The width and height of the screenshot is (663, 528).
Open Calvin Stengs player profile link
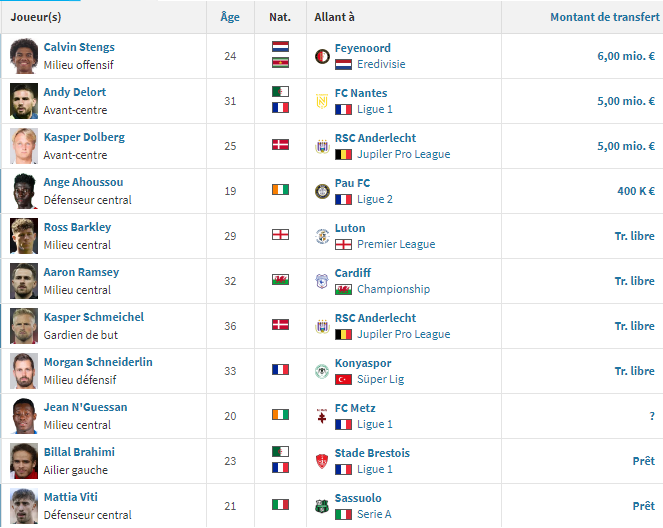coord(79,47)
